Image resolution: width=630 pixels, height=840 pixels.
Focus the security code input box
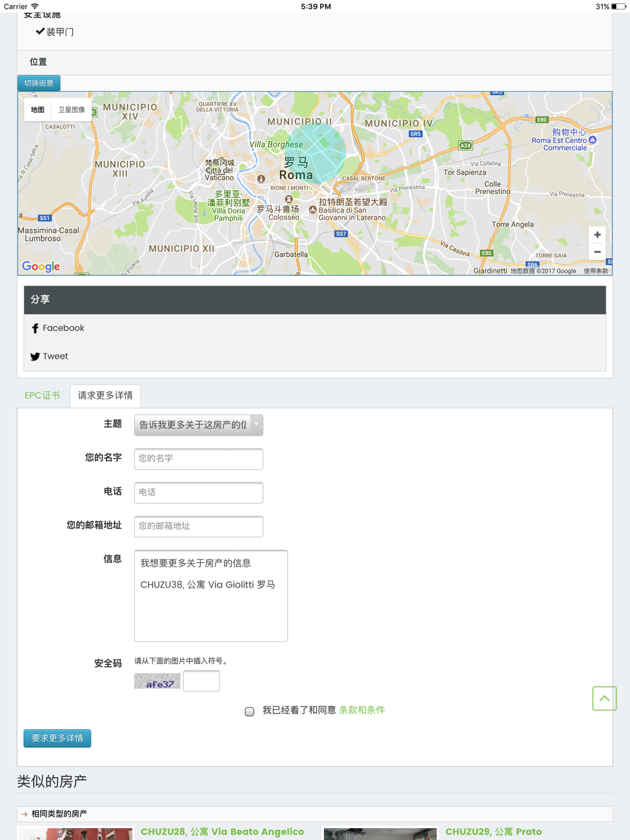pyautogui.click(x=202, y=681)
